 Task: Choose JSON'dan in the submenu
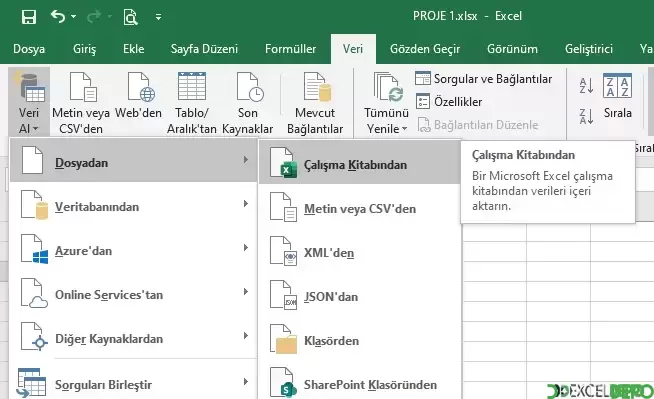pyautogui.click(x=360, y=296)
